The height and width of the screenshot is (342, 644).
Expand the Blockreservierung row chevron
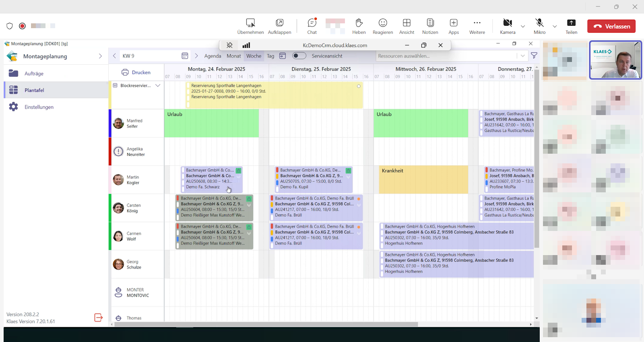pos(158,85)
